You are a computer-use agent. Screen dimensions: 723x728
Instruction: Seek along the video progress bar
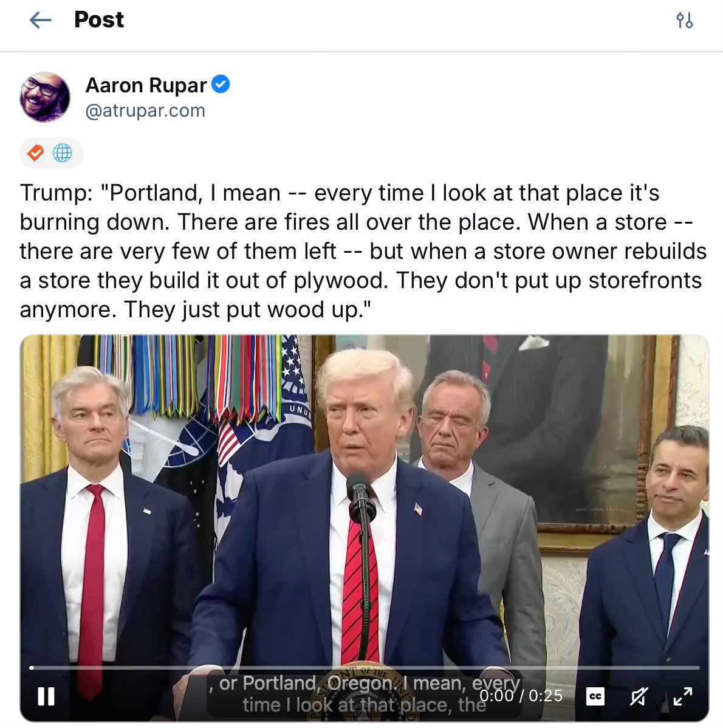[365, 668]
